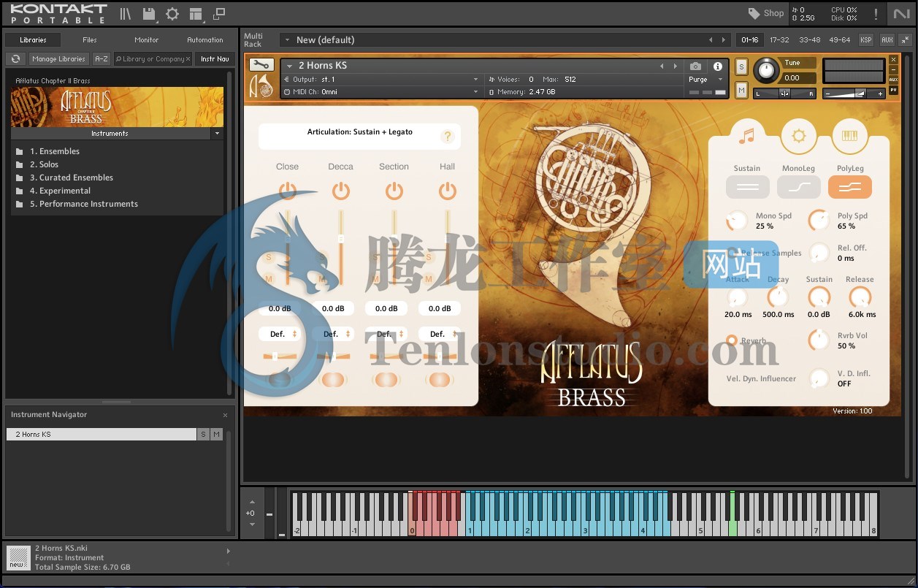This screenshot has width=918, height=588.
Task: Toggle the Hall microphone power
Action: pyautogui.click(x=448, y=191)
